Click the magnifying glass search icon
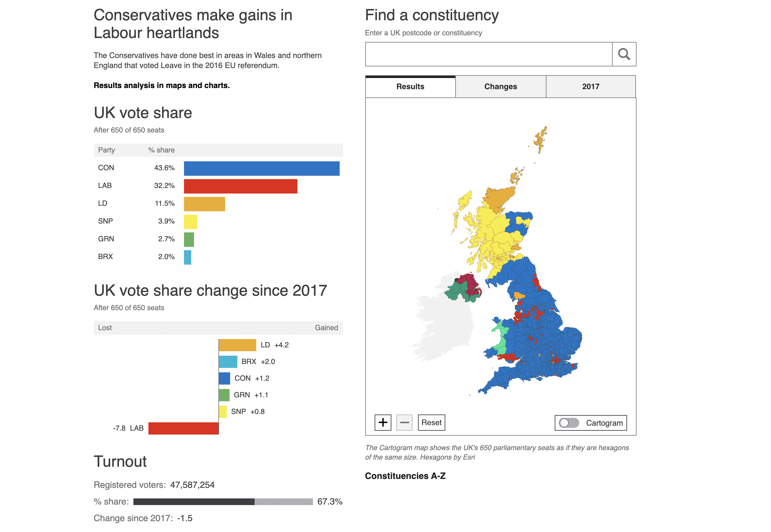The height and width of the screenshot is (532, 771). click(623, 54)
